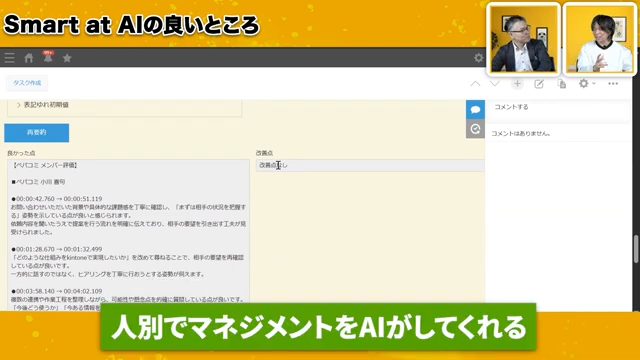Click the blue 再要約 button
The image size is (640, 360).
tap(36, 133)
